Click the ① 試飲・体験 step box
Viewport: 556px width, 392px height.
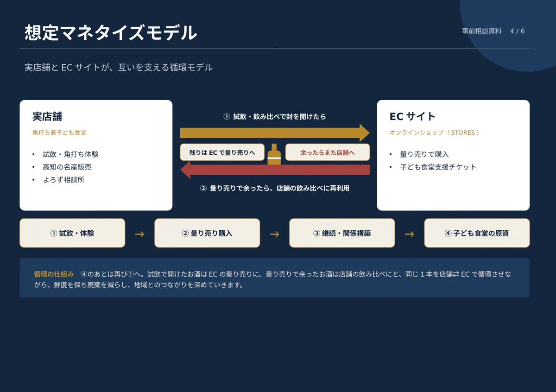pyautogui.click(x=72, y=233)
